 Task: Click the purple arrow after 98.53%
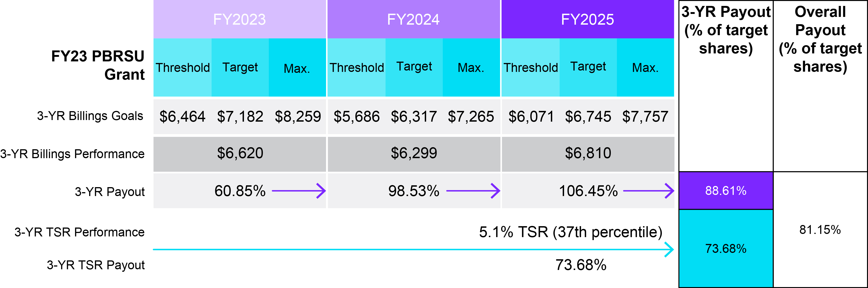point(473,191)
